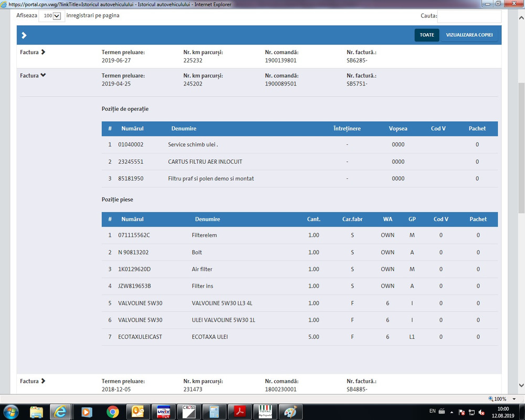Show hidden system tray icons
Screen dimensions: 525x420
coord(451,412)
